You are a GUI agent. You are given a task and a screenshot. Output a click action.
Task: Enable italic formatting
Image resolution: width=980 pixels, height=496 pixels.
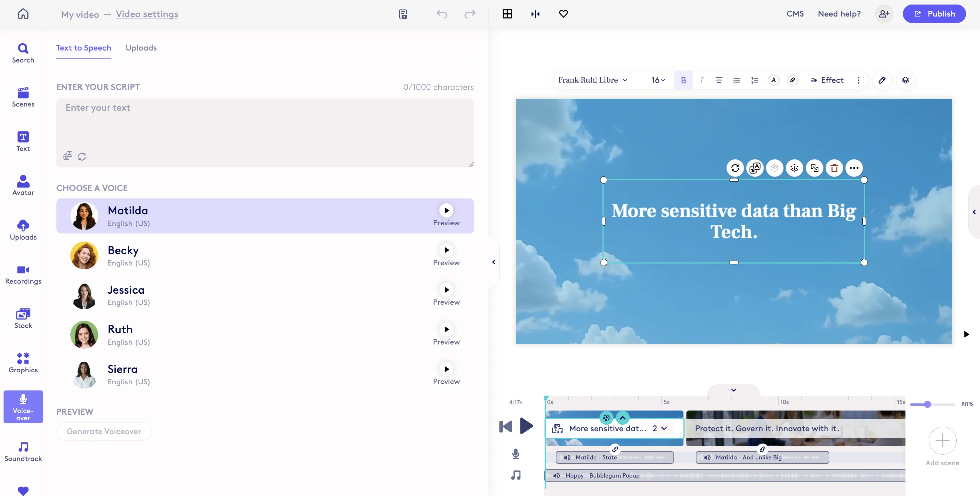tap(702, 80)
